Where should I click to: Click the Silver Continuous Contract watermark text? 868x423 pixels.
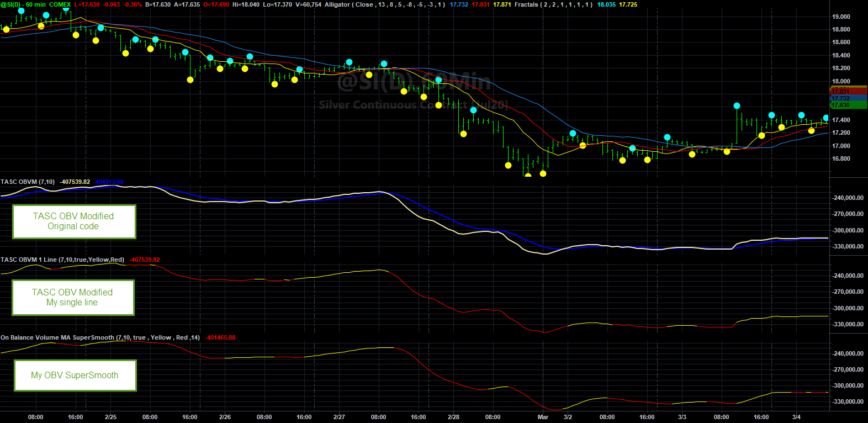(413, 105)
